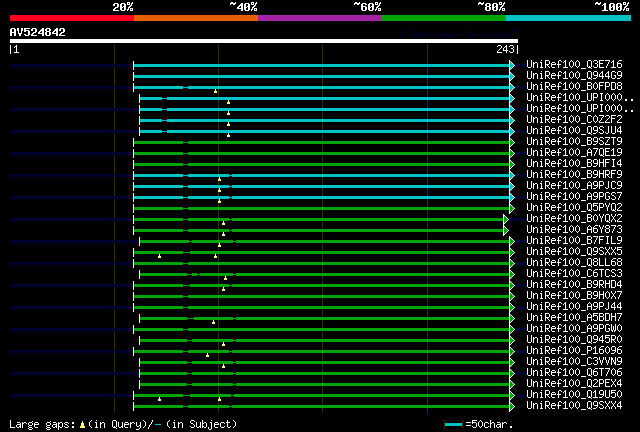640x432 pixels.
Task: Click the green alignment bar for B9SZT9
Action: [322, 143]
